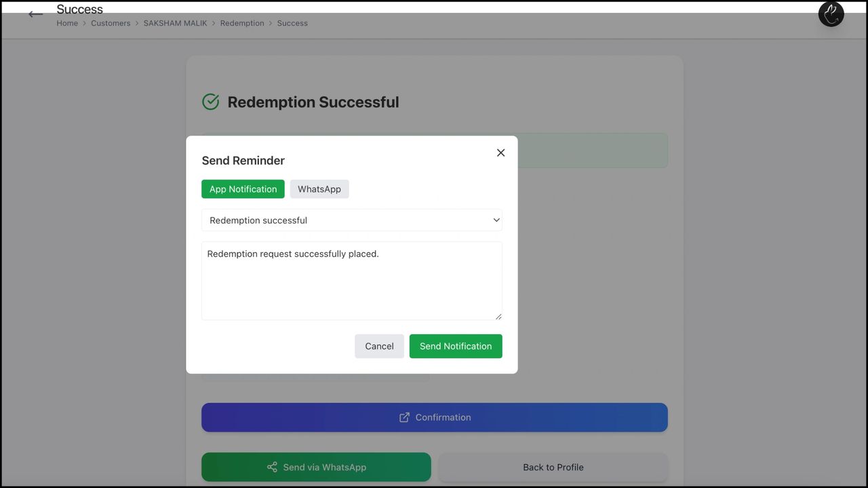Click Back to Profile button
This screenshot has height=488, width=868.
point(553,467)
